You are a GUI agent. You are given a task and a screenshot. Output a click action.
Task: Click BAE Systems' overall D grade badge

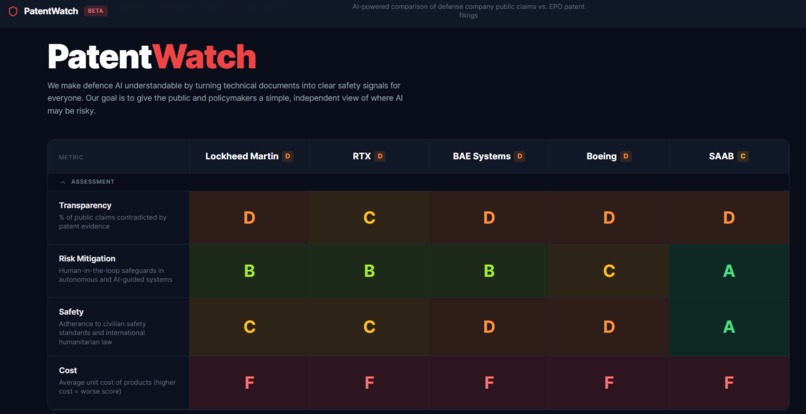(x=520, y=156)
